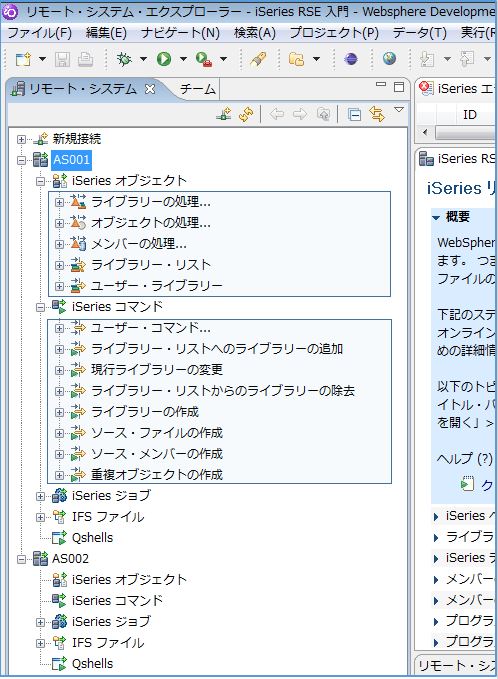This screenshot has width=498, height=679.
Task: Select IFS ファイル under AS001
Action: pos(108,517)
